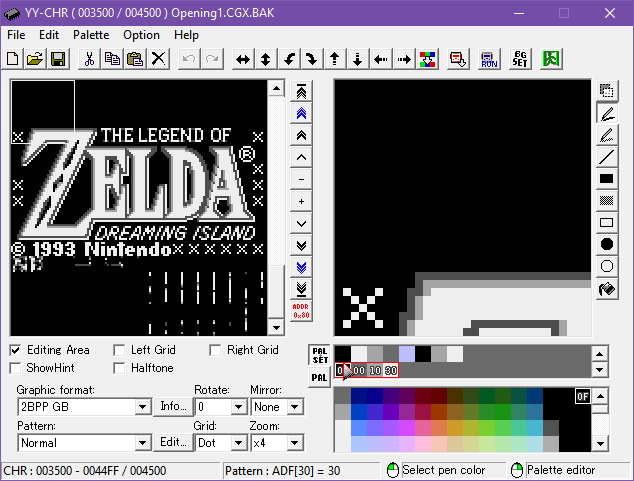Open the File menu
Image resolution: width=634 pixels, height=481 pixels.
(x=16, y=35)
